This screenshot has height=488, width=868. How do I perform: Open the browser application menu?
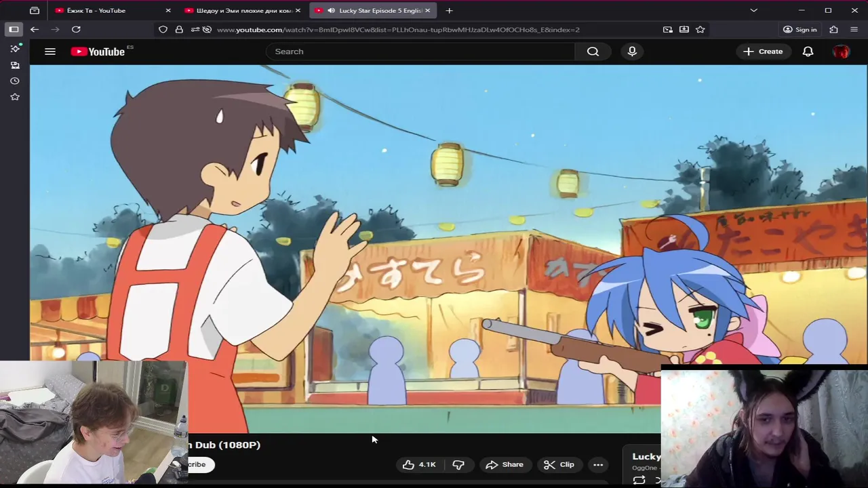tap(854, 29)
